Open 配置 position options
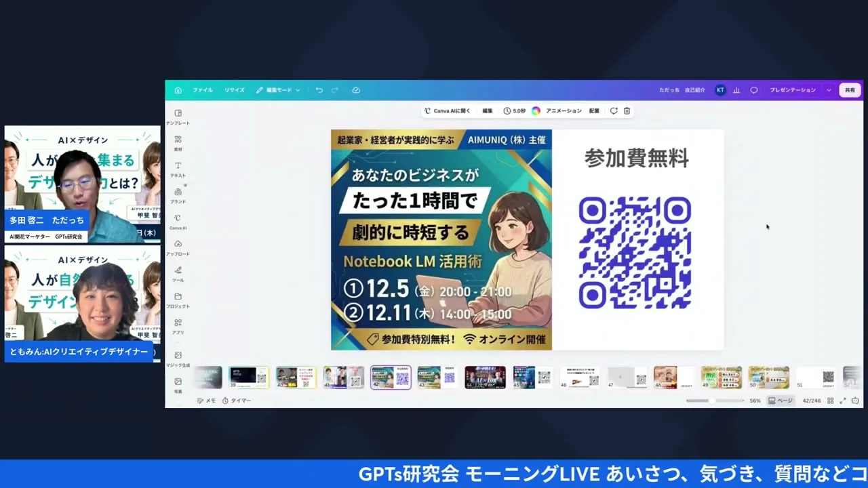This screenshot has width=868, height=488. [594, 110]
